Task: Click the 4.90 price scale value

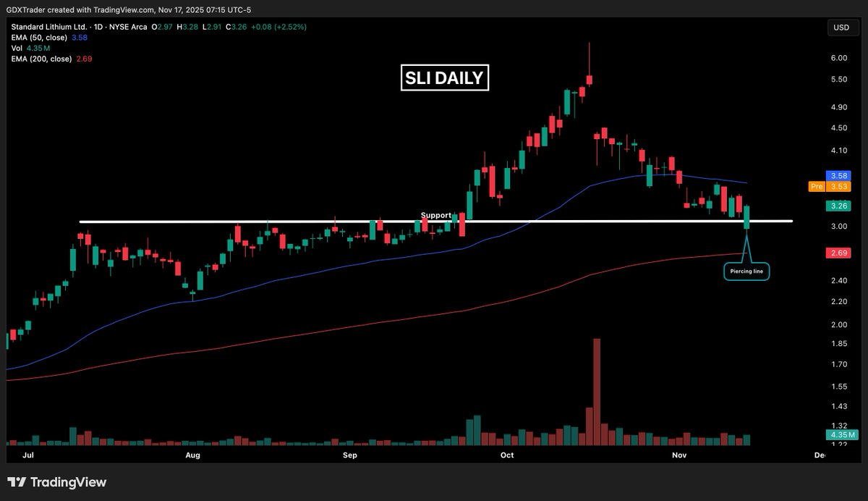Action: click(x=838, y=107)
